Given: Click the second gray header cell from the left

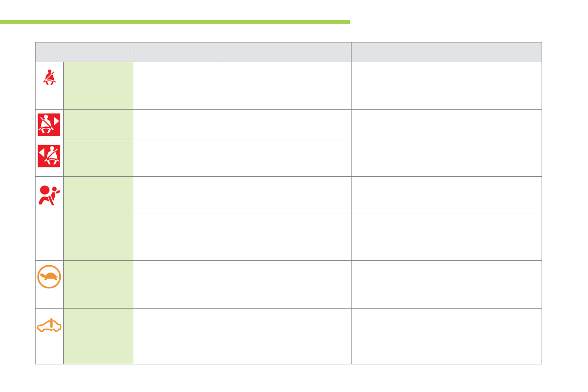Looking at the screenshot, I should [175, 52].
